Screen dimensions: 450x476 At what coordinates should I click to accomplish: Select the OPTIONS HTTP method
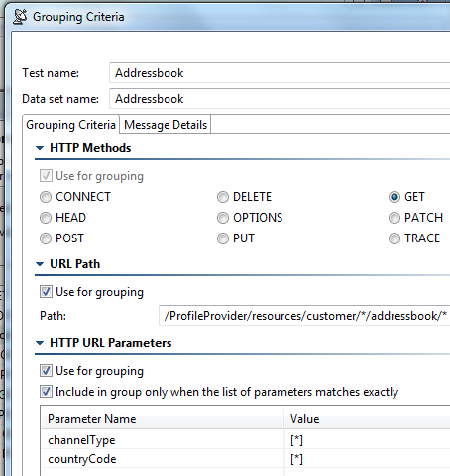[223, 218]
